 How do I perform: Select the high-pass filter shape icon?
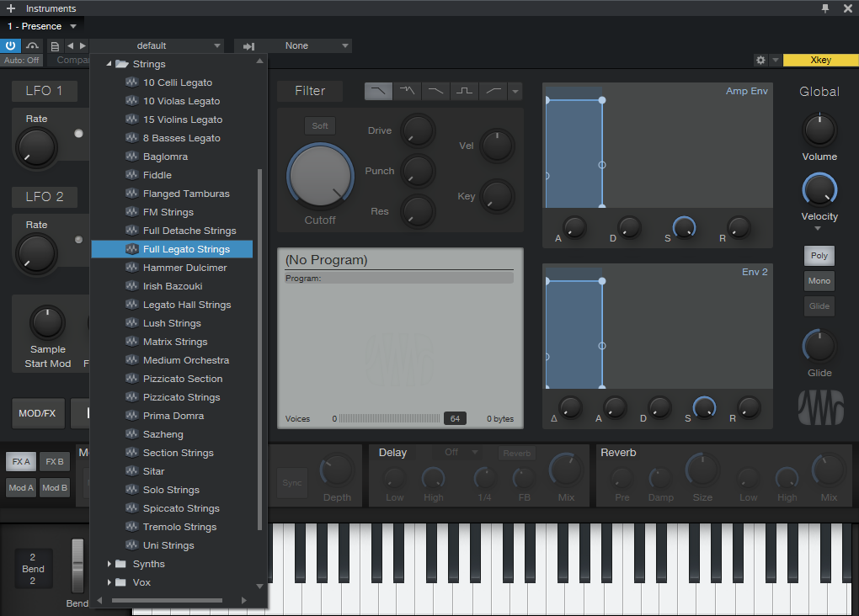point(493,91)
